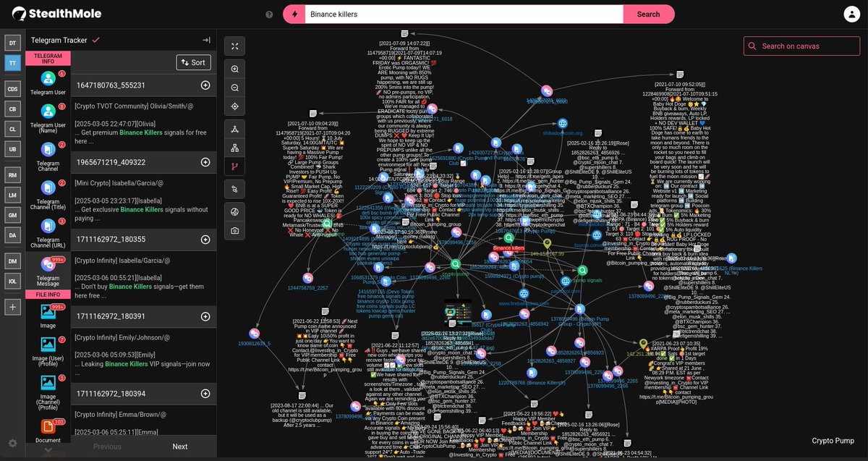Focus the Search on canvas field
This screenshot has height=461, width=868.
pos(801,46)
